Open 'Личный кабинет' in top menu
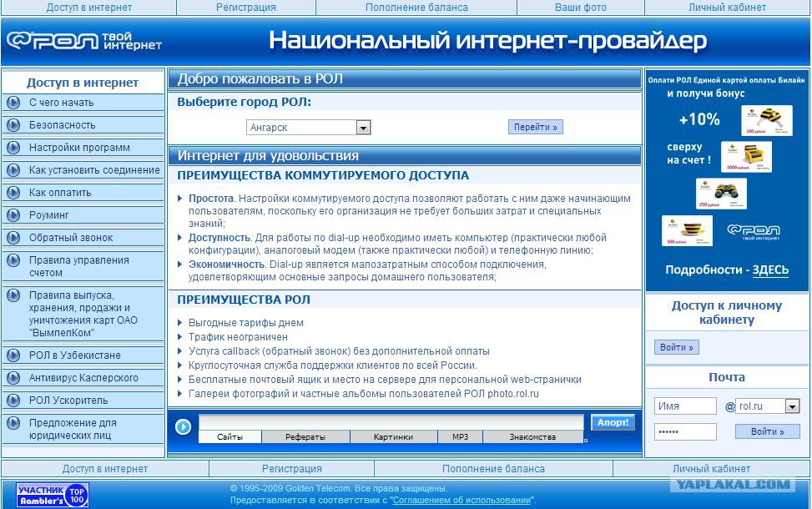The height and width of the screenshot is (509, 812). click(x=727, y=8)
